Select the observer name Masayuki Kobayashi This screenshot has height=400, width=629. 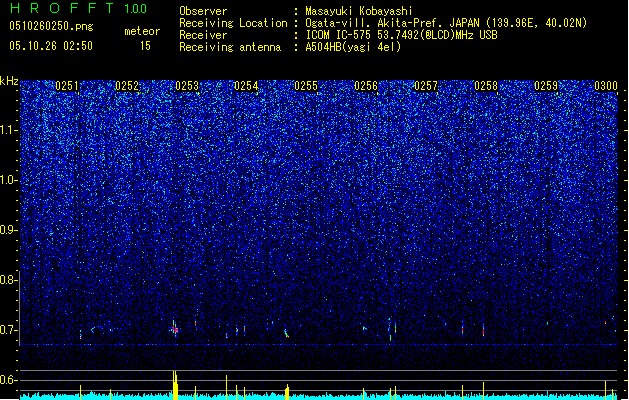pyautogui.click(x=358, y=11)
